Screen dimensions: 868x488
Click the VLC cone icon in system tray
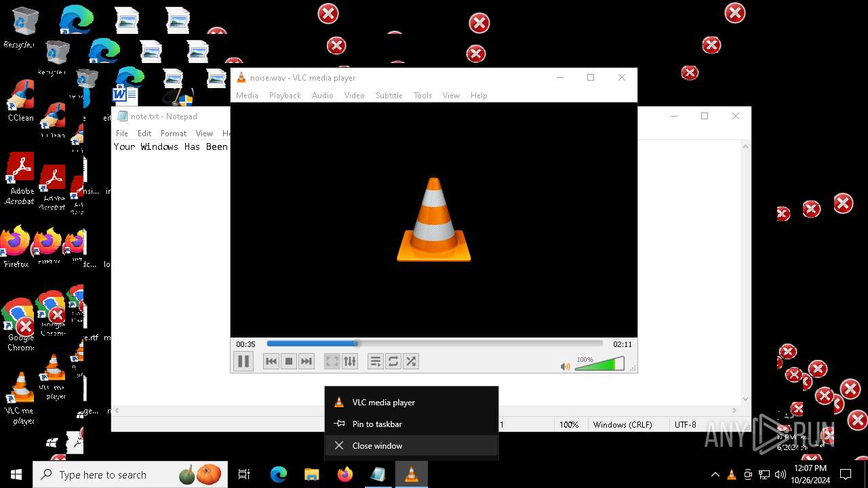click(x=732, y=474)
